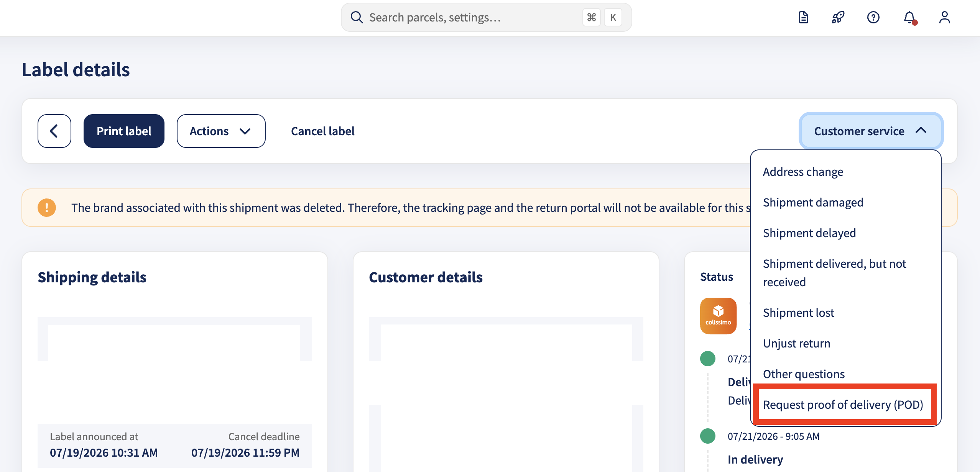
Task: Open the notifications bell
Action: coord(909,17)
